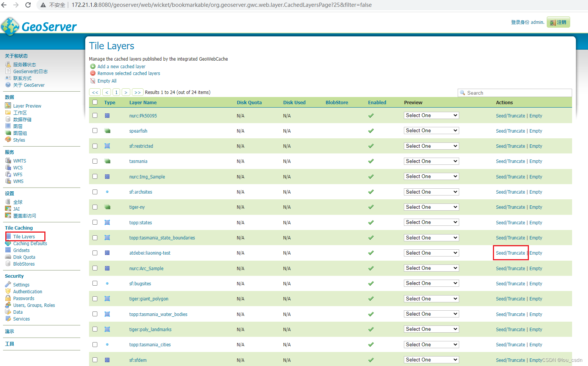Click the GeoServer globe logo
588x366 pixels.
click(10, 26)
